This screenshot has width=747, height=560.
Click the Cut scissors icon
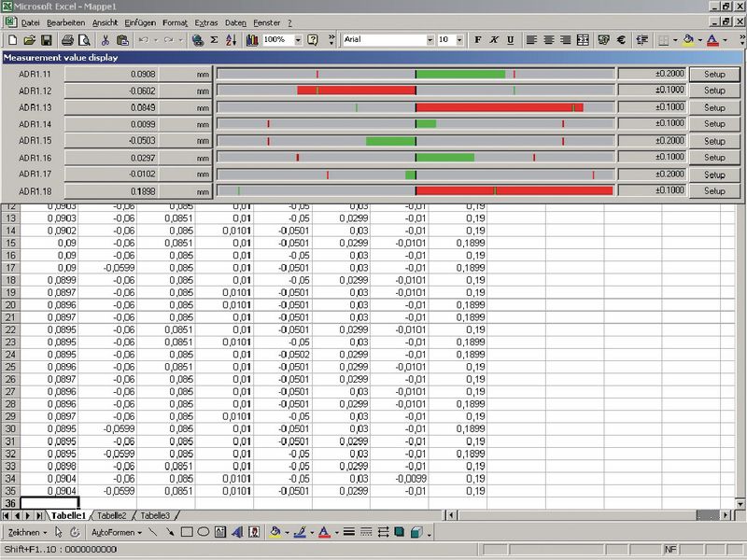click(106, 40)
